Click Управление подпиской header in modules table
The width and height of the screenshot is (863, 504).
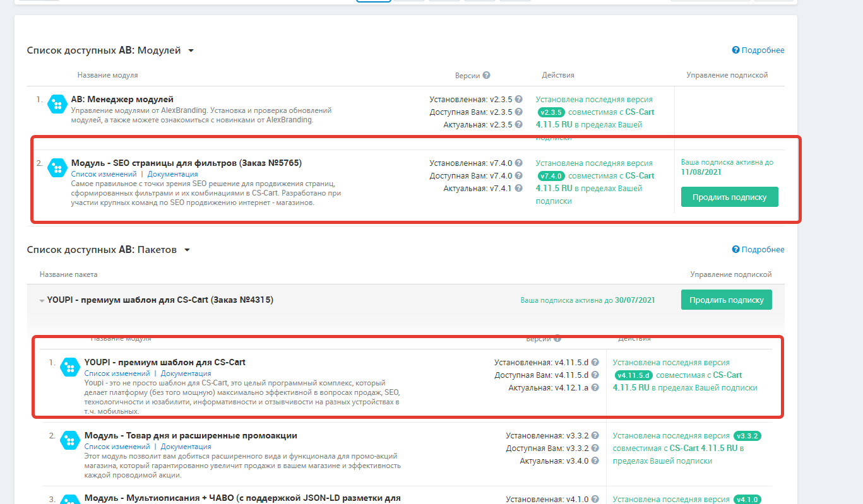pos(727,75)
